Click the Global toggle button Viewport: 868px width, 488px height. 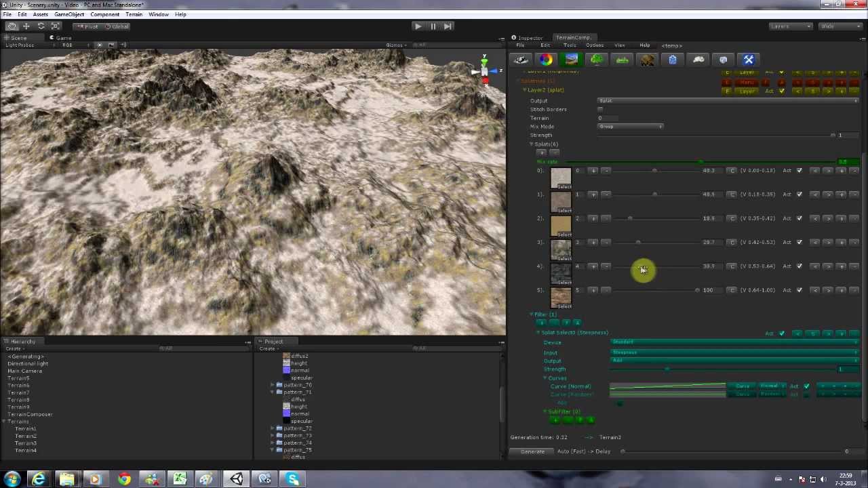(x=117, y=26)
